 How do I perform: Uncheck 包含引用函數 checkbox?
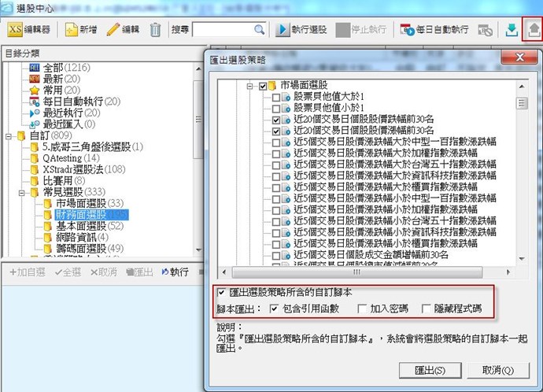pyautogui.click(x=274, y=308)
